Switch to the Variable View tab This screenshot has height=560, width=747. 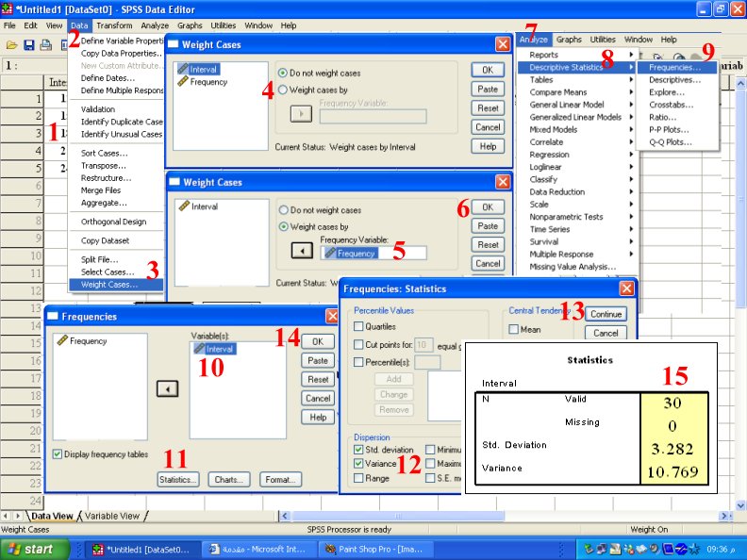[112, 516]
